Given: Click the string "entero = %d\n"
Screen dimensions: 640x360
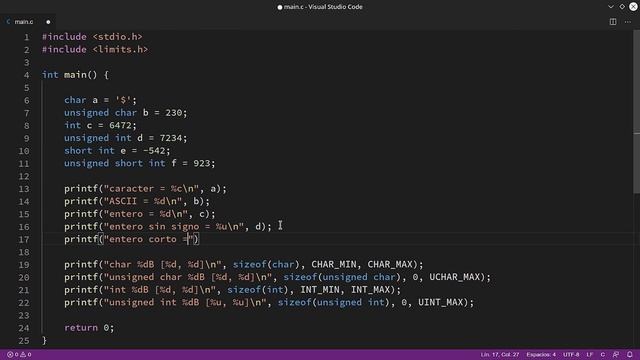Looking at the screenshot, I should coord(145,214).
